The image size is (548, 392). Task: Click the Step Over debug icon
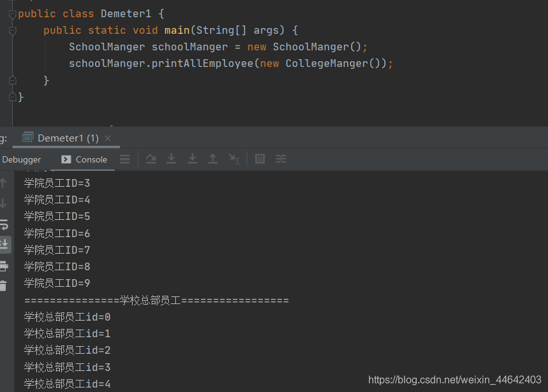click(x=150, y=159)
